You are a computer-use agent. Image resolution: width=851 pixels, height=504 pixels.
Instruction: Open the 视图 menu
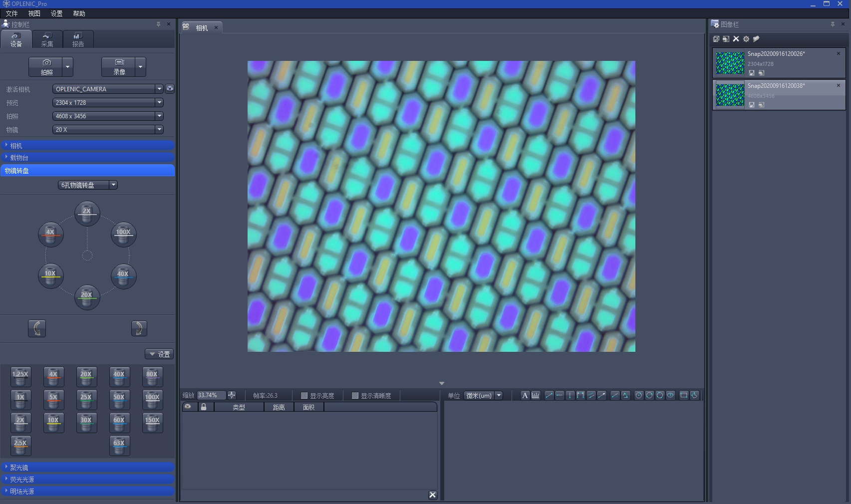(34, 13)
